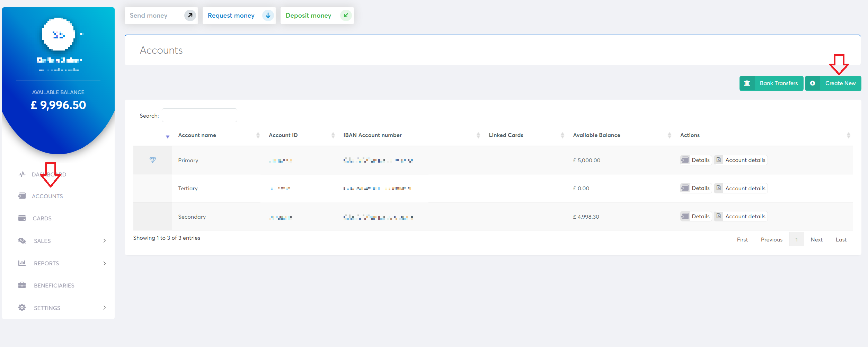Viewport: 868px width, 347px height.
Task: Open Cards in sidebar menu
Action: pyautogui.click(x=42, y=218)
